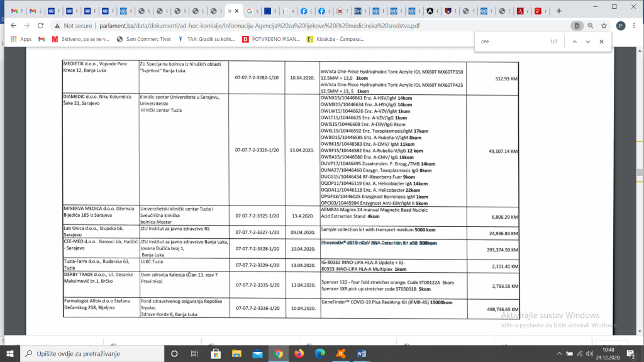Screen dimensions: 644x362
Task: Go back with the browser back arrow
Action: [x=14, y=25]
